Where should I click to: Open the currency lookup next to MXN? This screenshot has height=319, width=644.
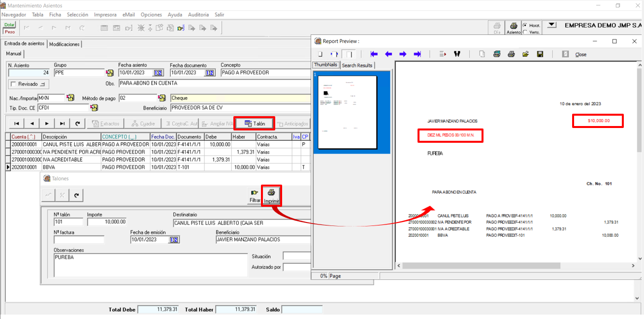[70, 97]
